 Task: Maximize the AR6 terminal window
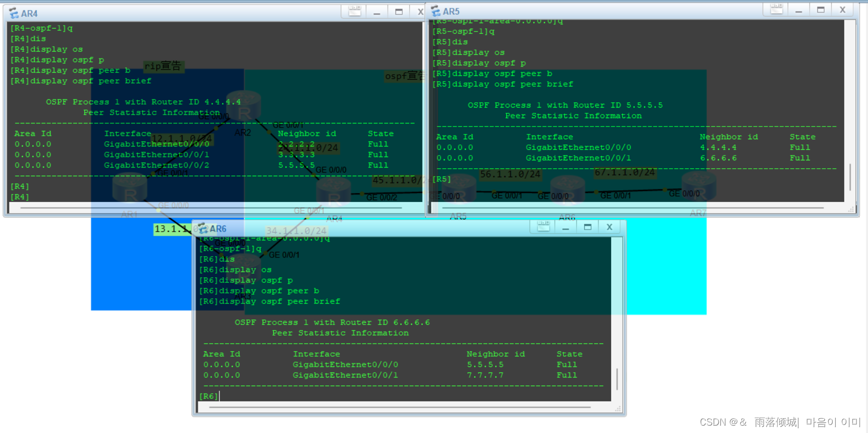(x=587, y=227)
